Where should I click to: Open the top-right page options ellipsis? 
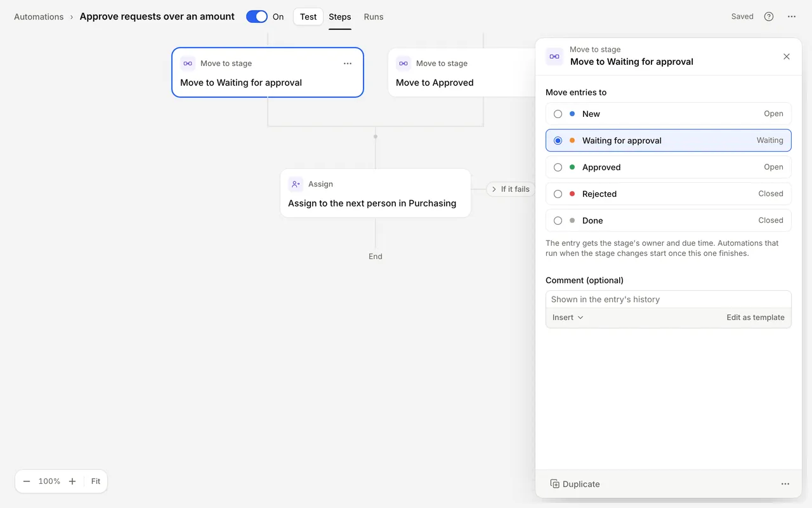click(x=792, y=17)
